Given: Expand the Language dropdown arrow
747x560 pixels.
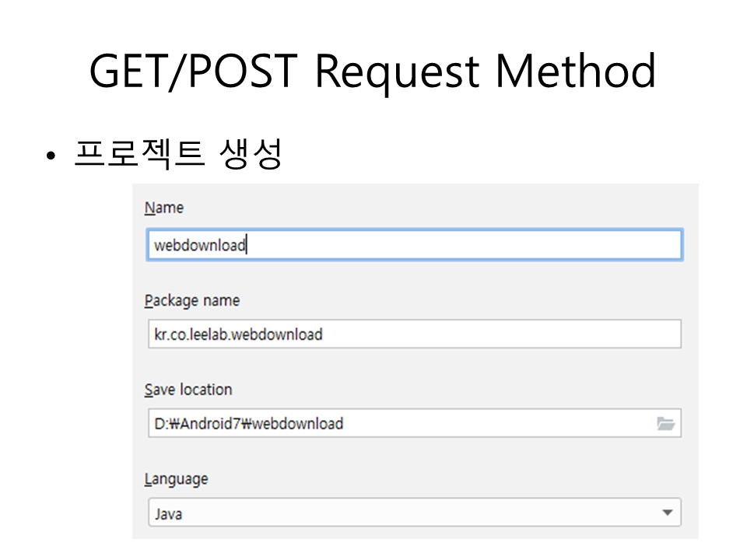Looking at the screenshot, I should 667,513.
